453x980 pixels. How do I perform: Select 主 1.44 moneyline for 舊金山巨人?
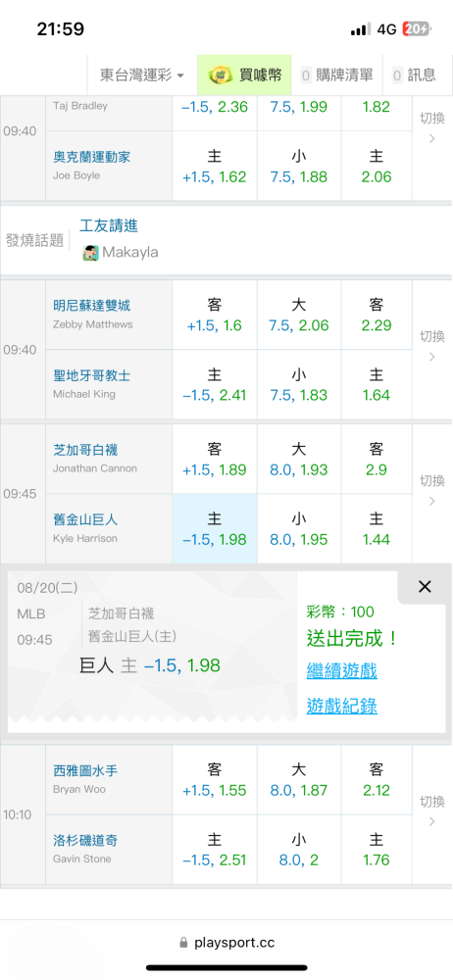click(377, 529)
